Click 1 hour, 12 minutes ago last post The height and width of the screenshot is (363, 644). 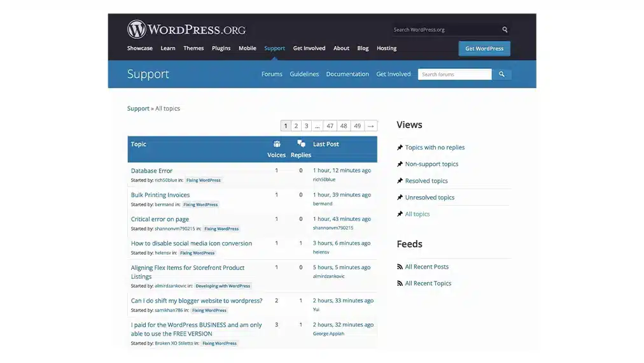(342, 170)
